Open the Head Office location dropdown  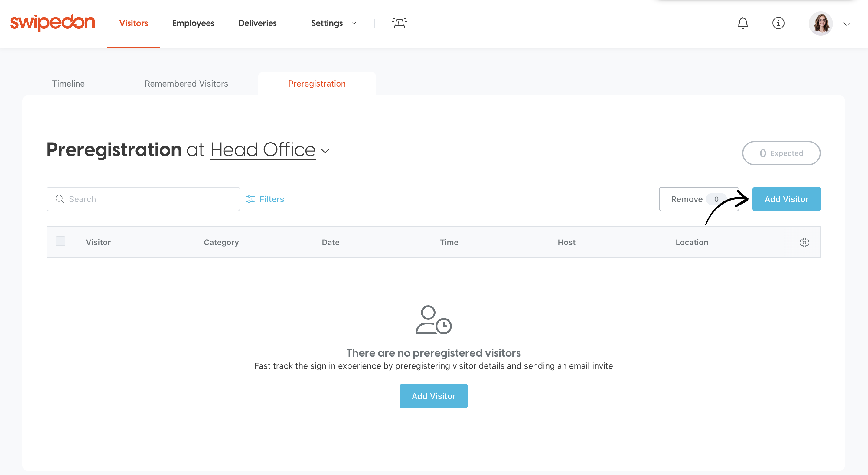point(263,149)
